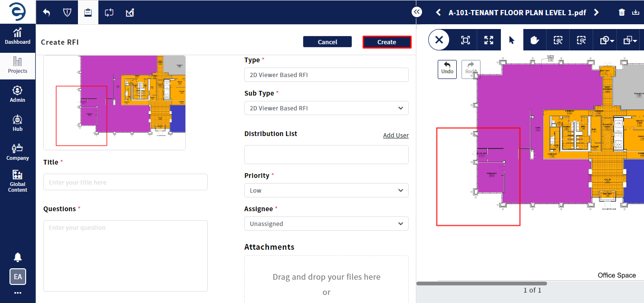This screenshot has height=303, width=644.
Task: Click the fit-to-screen frame icon
Action: pos(466,40)
